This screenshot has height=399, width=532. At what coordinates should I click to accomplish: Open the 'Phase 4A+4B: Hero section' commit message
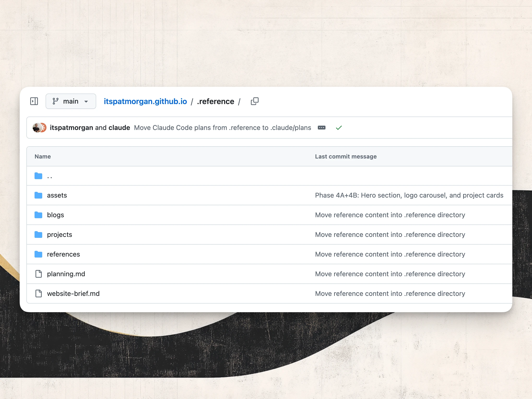(x=409, y=195)
